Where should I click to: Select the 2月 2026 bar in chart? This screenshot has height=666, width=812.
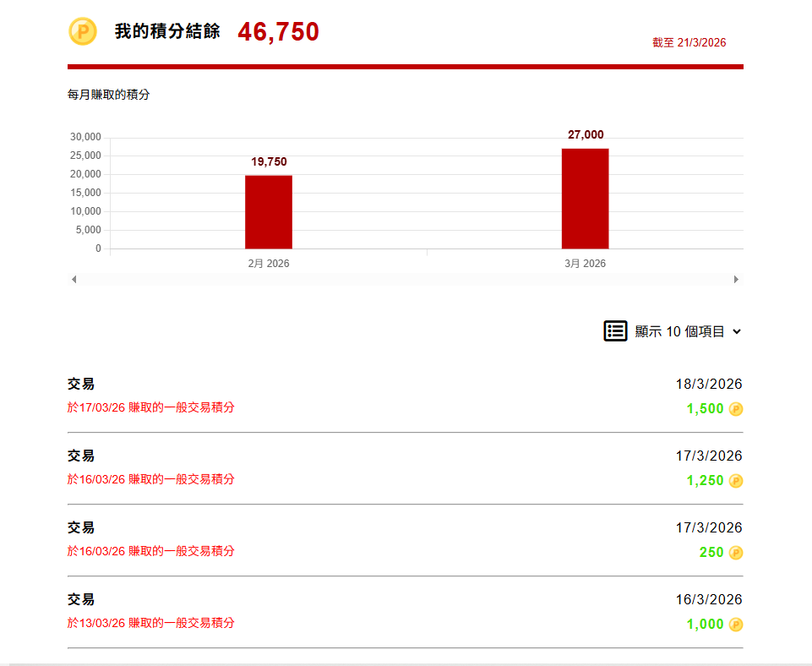coord(268,212)
